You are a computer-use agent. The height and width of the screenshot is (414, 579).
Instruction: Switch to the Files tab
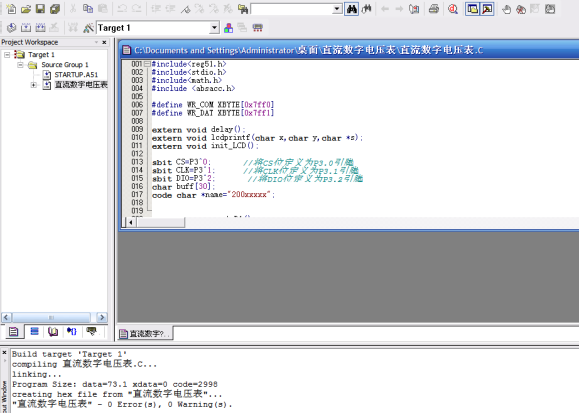(x=14, y=332)
